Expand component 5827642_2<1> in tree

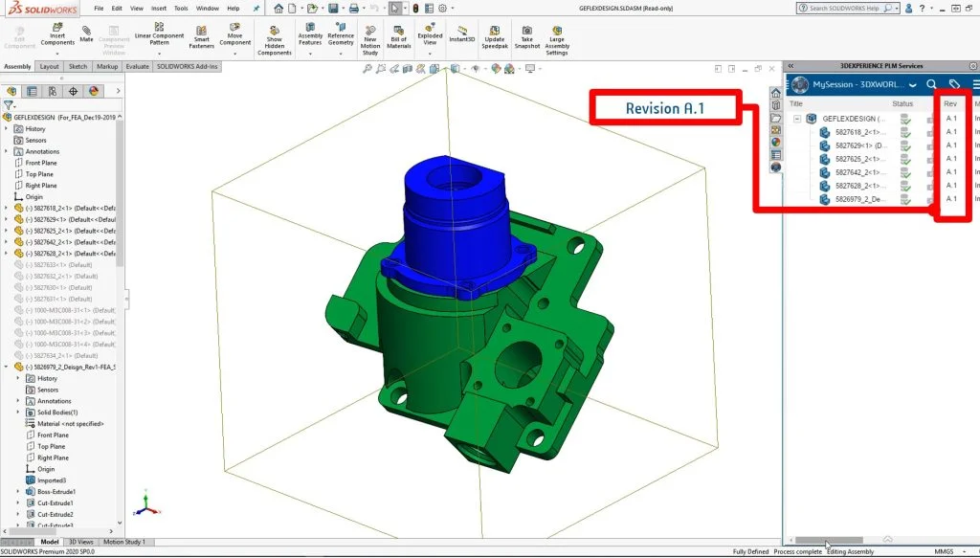click(x=7, y=242)
